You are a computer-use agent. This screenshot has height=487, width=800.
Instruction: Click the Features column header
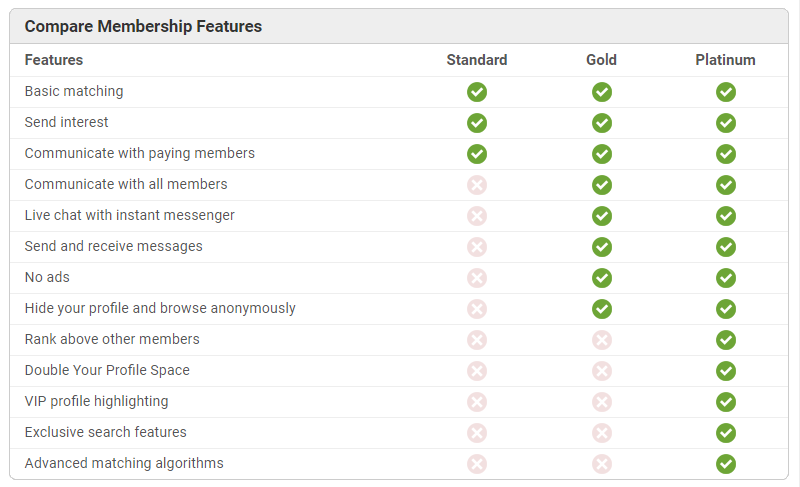click(x=54, y=60)
